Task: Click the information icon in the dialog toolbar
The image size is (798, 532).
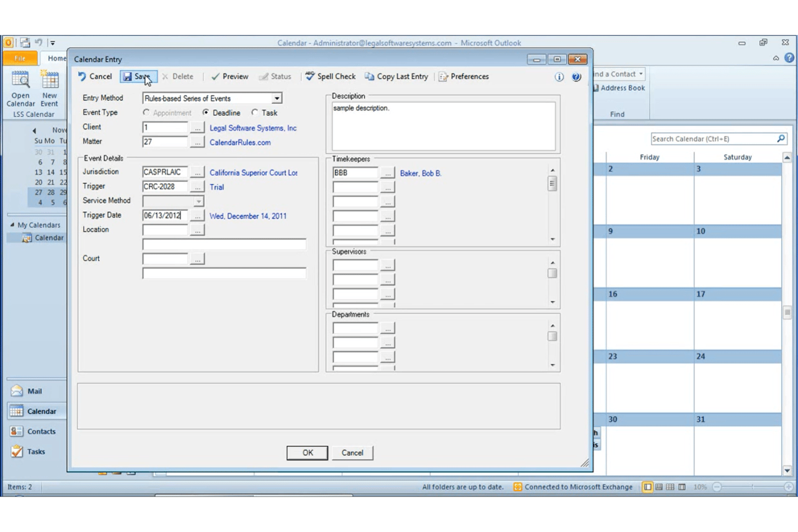Action: (559, 77)
